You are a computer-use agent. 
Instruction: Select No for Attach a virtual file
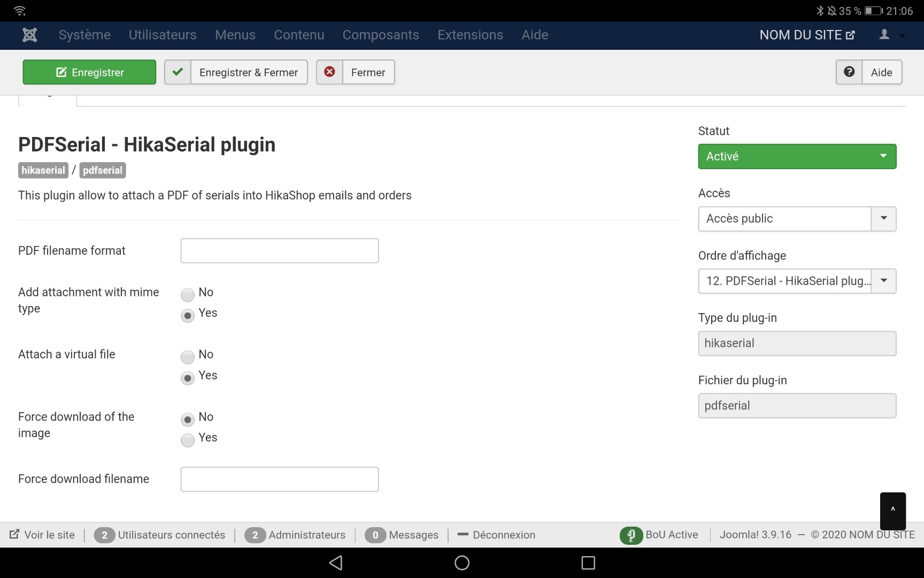(188, 357)
